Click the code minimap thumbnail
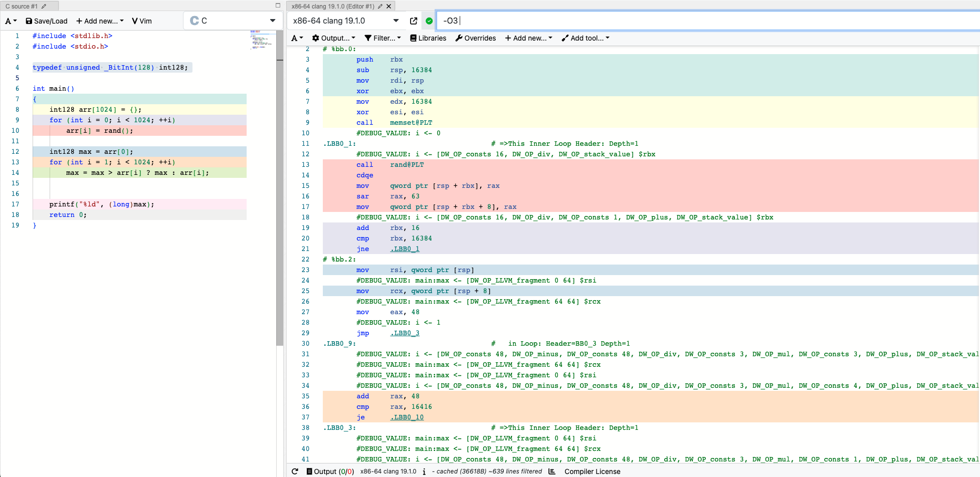 tap(262, 40)
